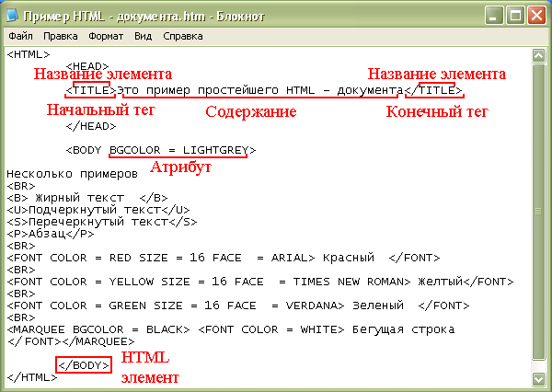
Task: Click the scrollbar down arrow
Action: tap(538, 378)
